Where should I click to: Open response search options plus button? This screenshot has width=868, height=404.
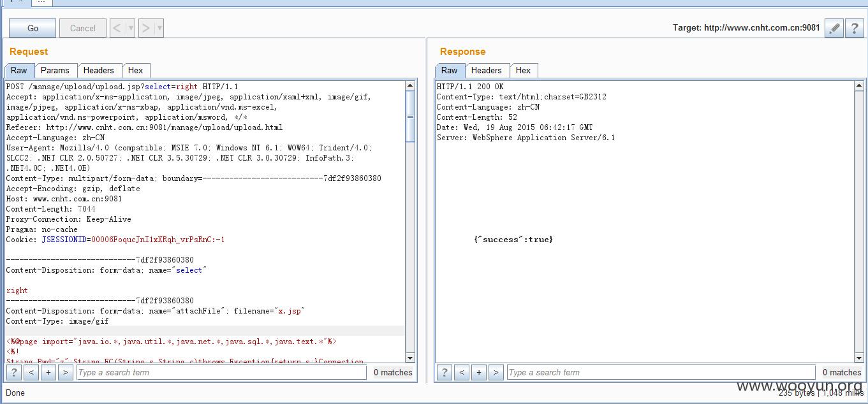[479, 372]
